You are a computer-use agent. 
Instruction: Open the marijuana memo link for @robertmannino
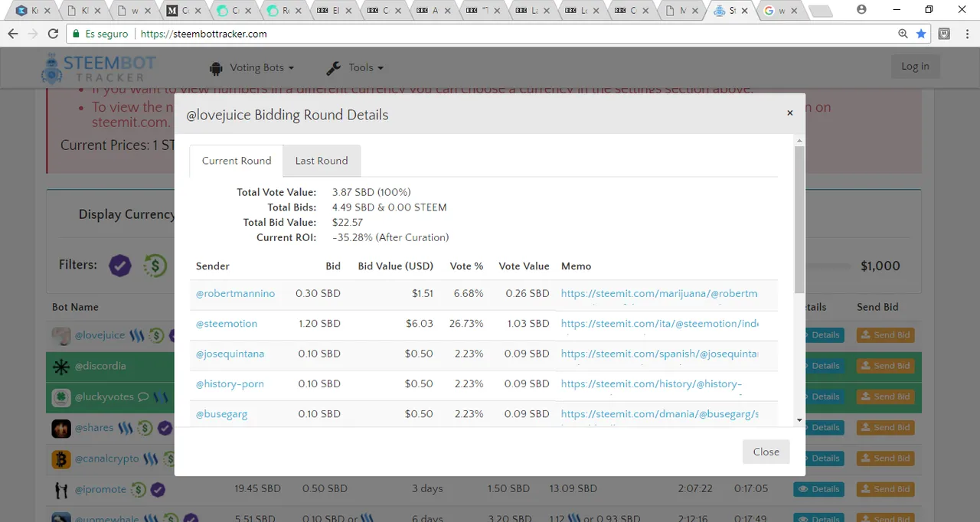pyautogui.click(x=659, y=293)
